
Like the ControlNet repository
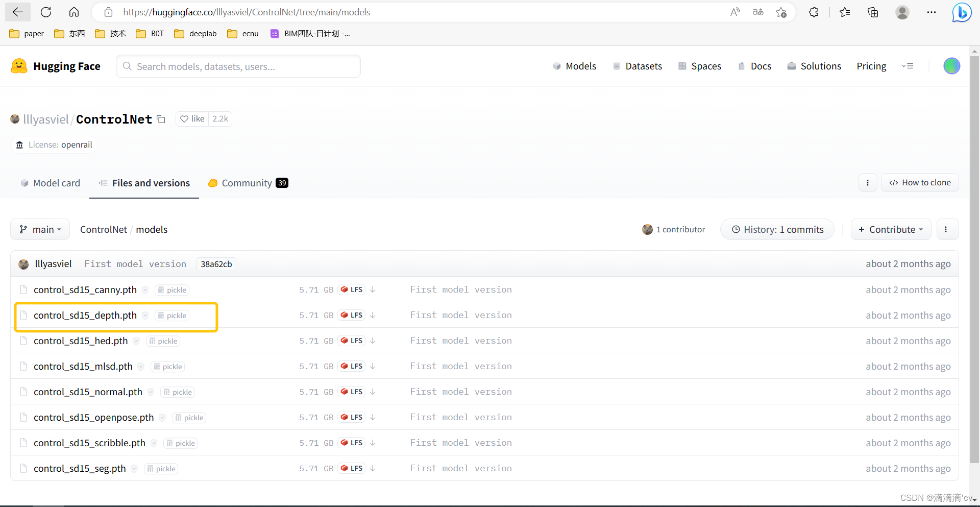pos(192,119)
